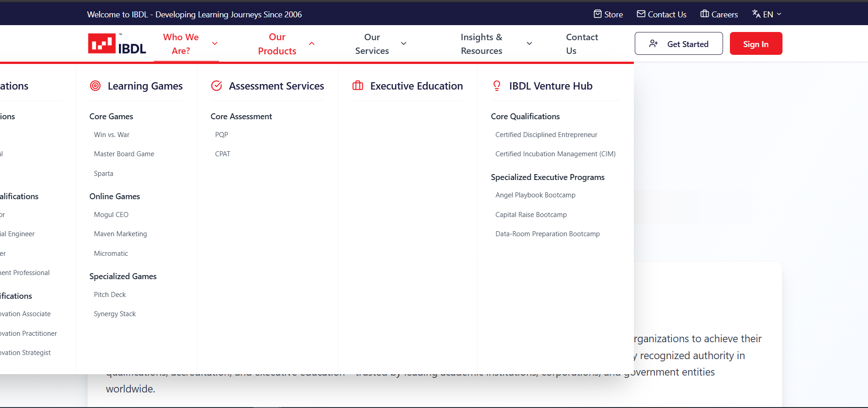The image size is (868, 408).
Task: Open the Insights & Resources dropdown chevron
Action: pyautogui.click(x=530, y=44)
